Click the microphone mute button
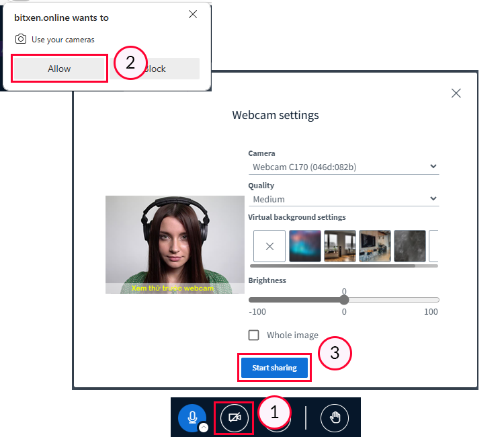504x437 pixels. (192, 417)
